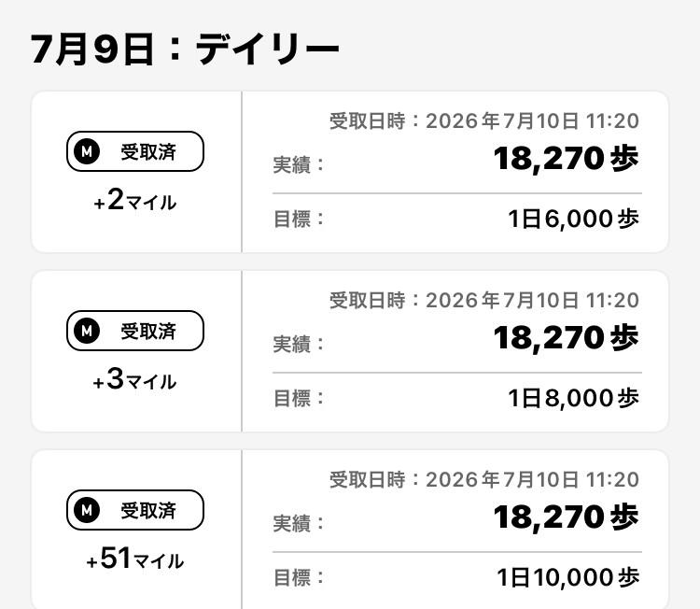This screenshot has height=609, width=700.
Task: Tap the third card's 受取日時 timestamp
Action: click(484, 479)
